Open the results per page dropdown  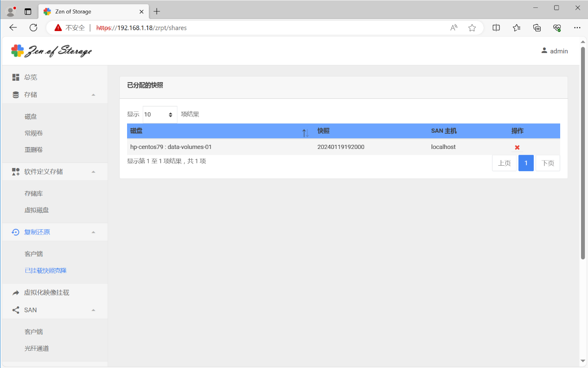coord(160,115)
